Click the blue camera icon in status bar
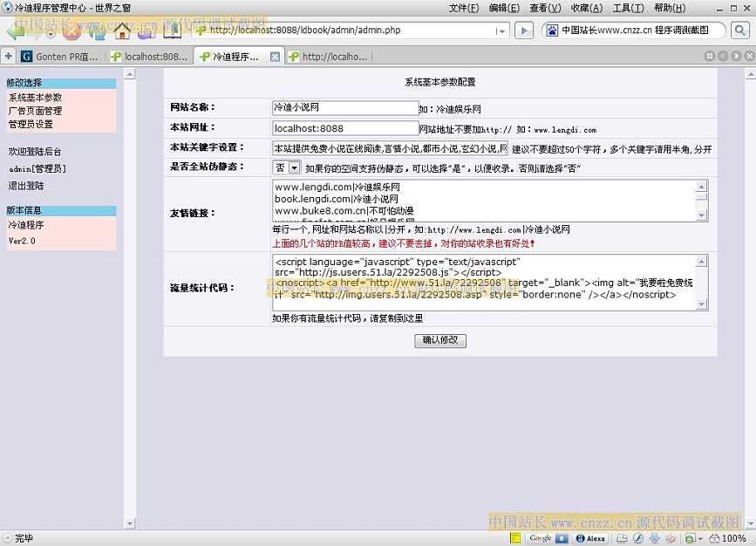This screenshot has width=756, height=546. click(x=562, y=538)
